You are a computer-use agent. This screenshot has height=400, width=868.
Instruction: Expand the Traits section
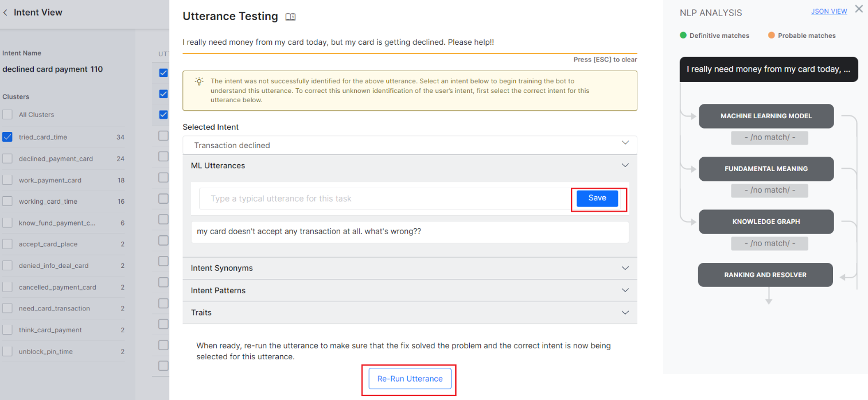[x=625, y=313]
